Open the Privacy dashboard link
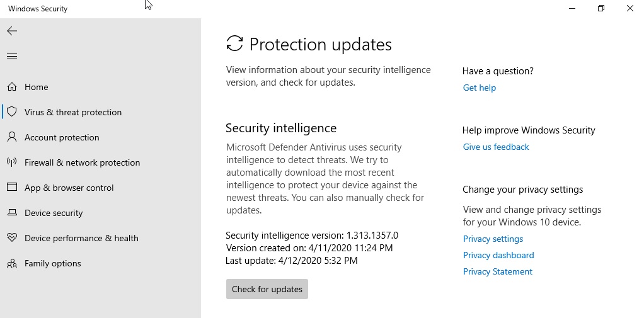The height and width of the screenshot is (318, 644). 498,255
